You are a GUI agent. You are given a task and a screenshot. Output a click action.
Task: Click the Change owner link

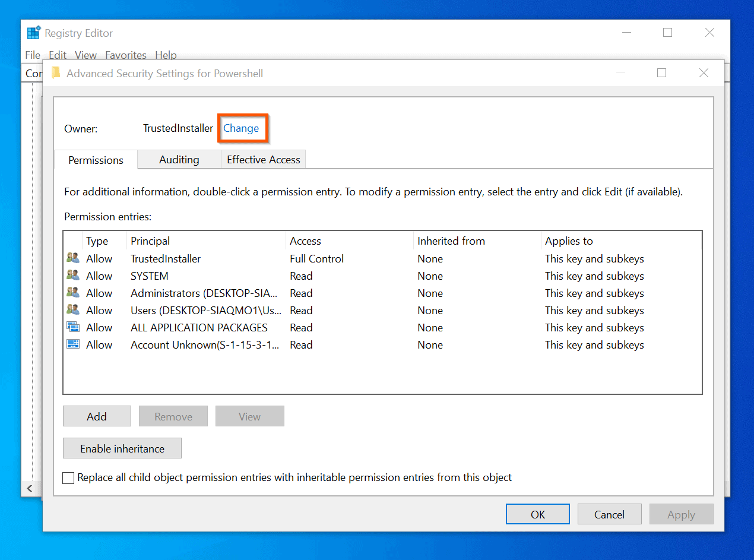coord(241,128)
